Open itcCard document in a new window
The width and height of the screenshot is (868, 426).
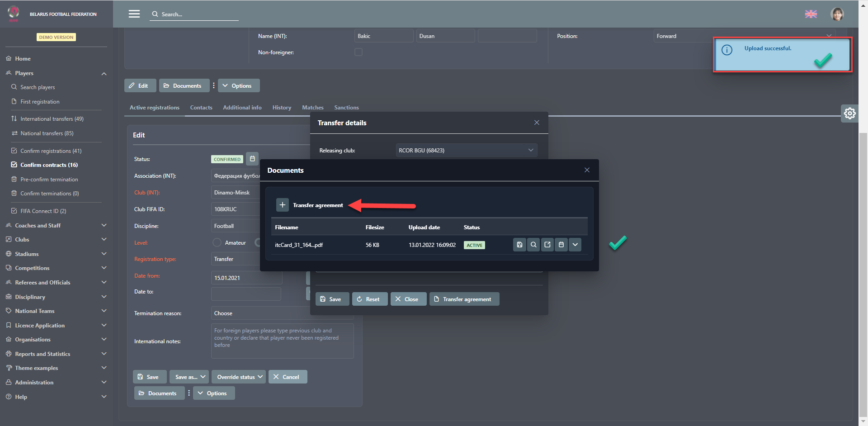[547, 245]
